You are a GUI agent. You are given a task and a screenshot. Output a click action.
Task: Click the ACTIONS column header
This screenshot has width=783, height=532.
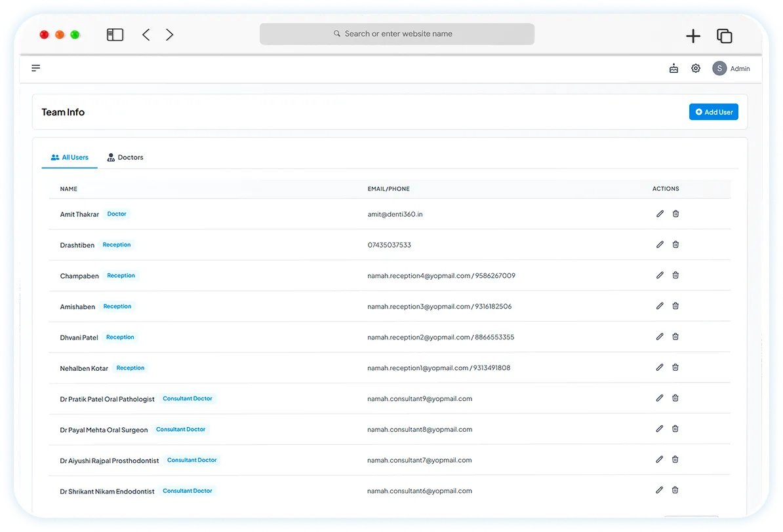pos(666,189)
